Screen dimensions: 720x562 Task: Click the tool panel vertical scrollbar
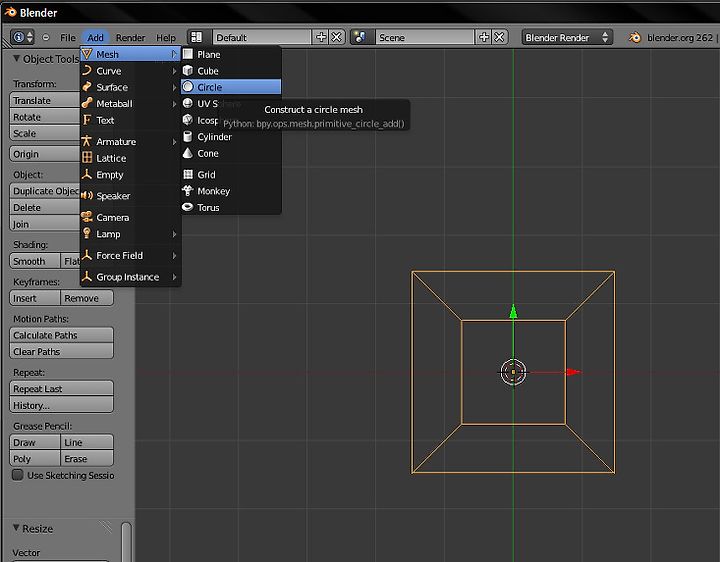(x=127, y=541)
